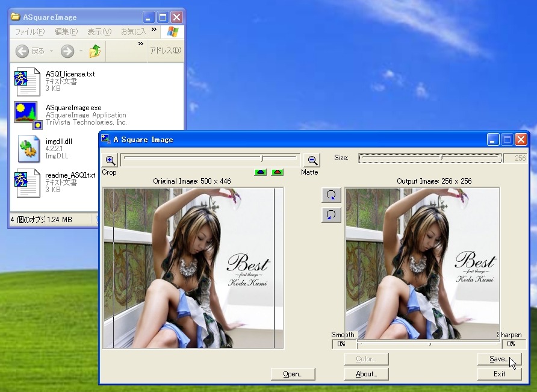Click the blue triangle matte button
This screenshot has height=392, width=537.
click(x=261, y=172)
